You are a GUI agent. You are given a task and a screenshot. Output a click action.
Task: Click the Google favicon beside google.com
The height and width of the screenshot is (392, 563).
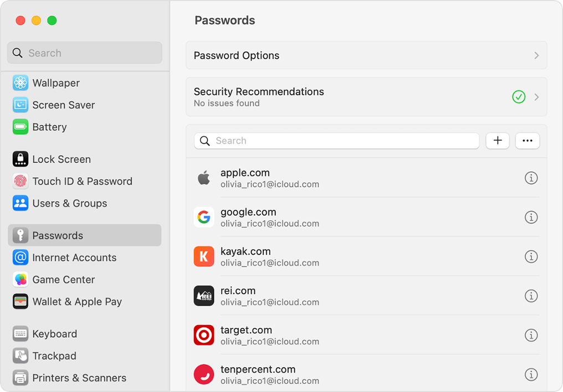click(204, 217)
